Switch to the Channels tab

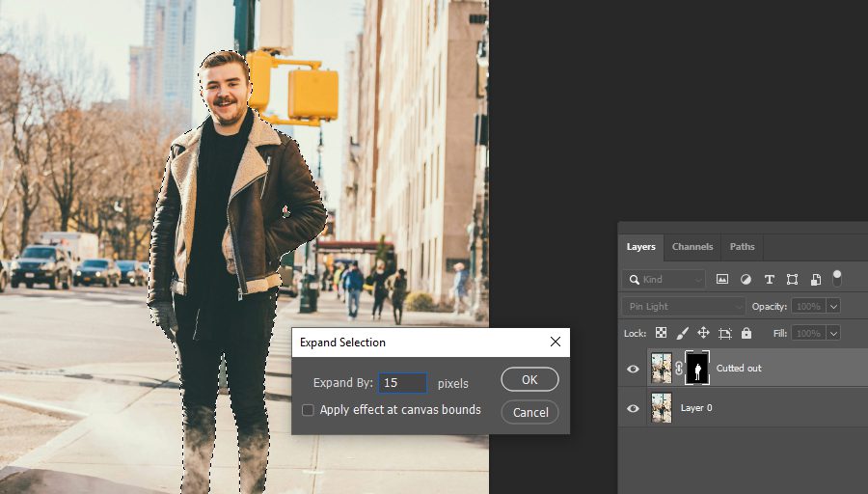pos(692,247)
